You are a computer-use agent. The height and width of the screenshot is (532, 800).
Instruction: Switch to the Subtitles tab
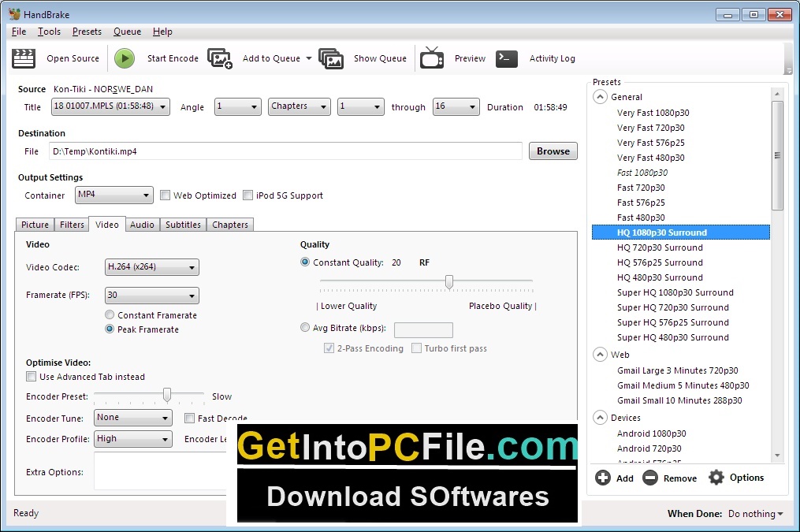[183, 225]
